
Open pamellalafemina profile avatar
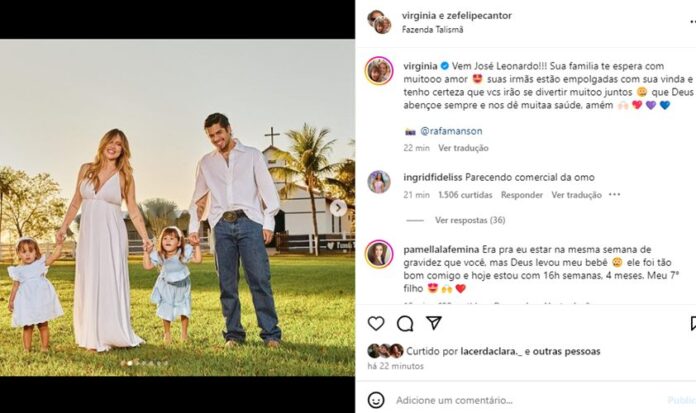pyautogui.click(x=379, y=254)
